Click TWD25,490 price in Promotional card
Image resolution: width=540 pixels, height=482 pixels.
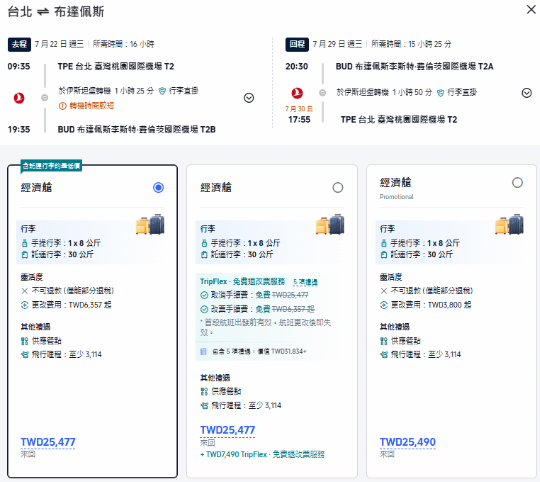(x=407, y=442)
